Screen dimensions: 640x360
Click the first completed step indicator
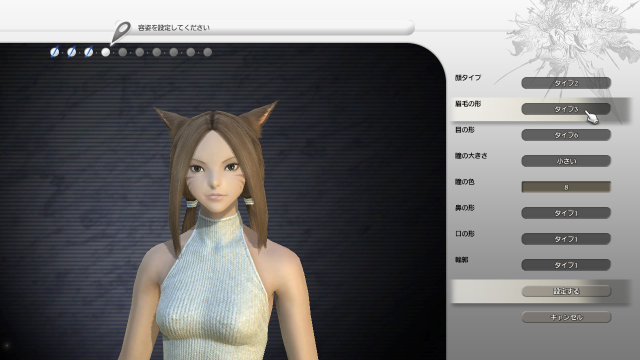pyautogui.click(x=54, y=52)
